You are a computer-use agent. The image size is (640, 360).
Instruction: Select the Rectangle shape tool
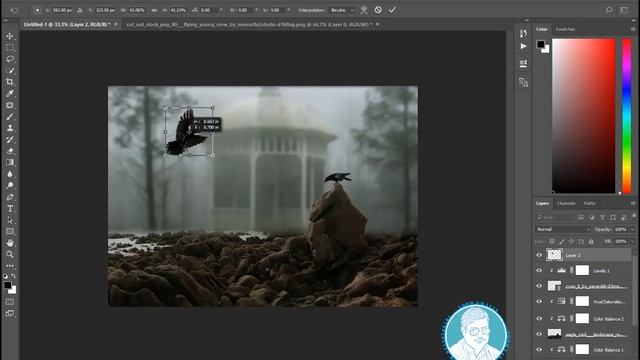pyautogui.click(x=10, y=231)
